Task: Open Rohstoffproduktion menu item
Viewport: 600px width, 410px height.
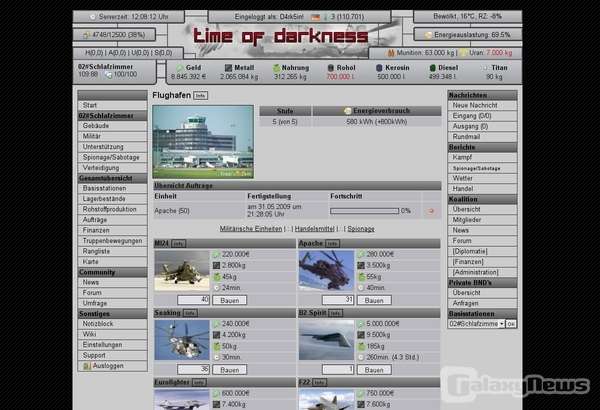Action: click(x=112, y=209)
